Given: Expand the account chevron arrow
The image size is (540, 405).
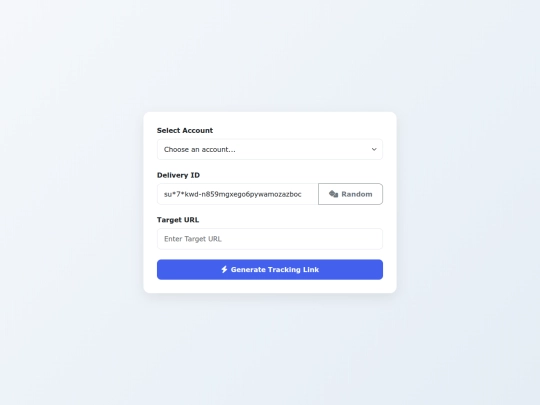Looking at the screenshot, I should click(374, 149).
